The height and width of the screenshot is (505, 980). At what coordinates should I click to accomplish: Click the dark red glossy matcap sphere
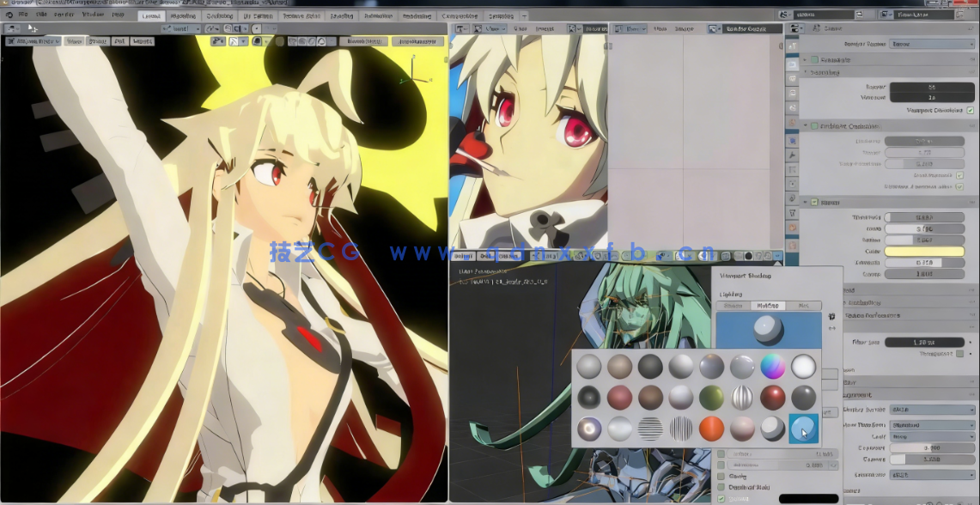(x=773, y=398)
